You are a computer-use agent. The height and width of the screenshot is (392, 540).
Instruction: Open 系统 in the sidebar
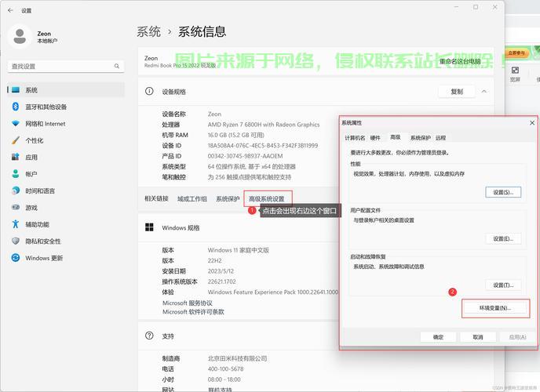66,90
